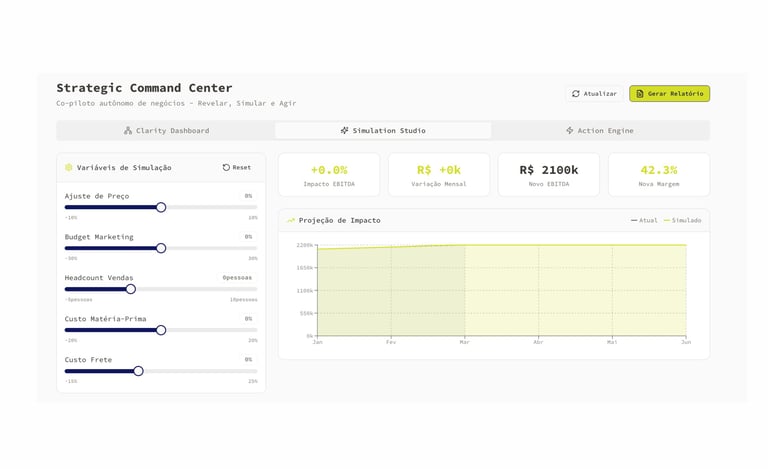Click the Mai label on the chart axis
The image size is (768, 469).
612,342
